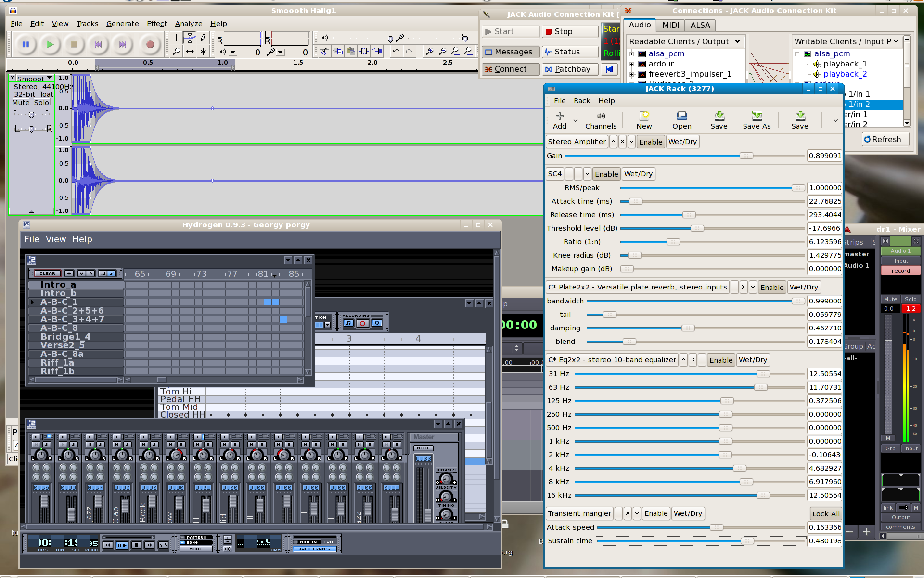This screenshot has width=924, height=578.
Task: Expand freeverb3_impulser_1 client tree node
Action: pyautogui.click(x=631, y=74)
